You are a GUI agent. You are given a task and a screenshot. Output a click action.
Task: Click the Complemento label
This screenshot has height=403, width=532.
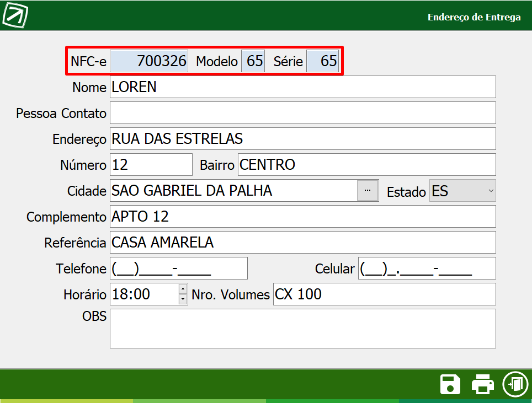pyautogui.click(x=66, y=217)
